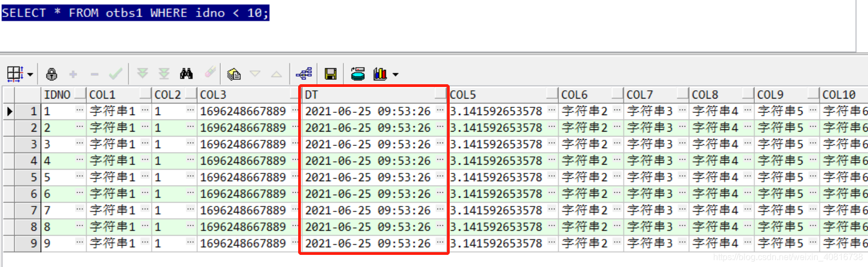Click the fetch next page icon
Image resolution: width=868 pixels, height=267 pixels.
pyautogui.click(x=143, y=74)
